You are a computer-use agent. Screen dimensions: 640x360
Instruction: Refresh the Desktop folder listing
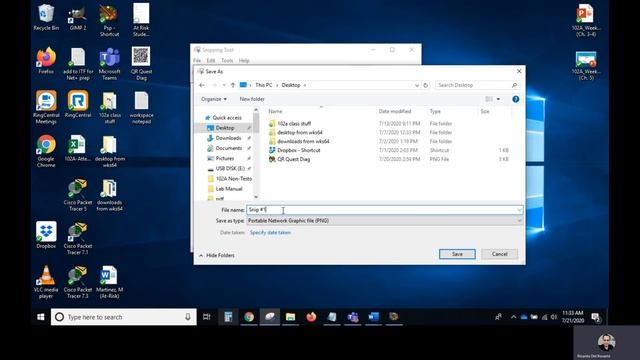[425, 85]
